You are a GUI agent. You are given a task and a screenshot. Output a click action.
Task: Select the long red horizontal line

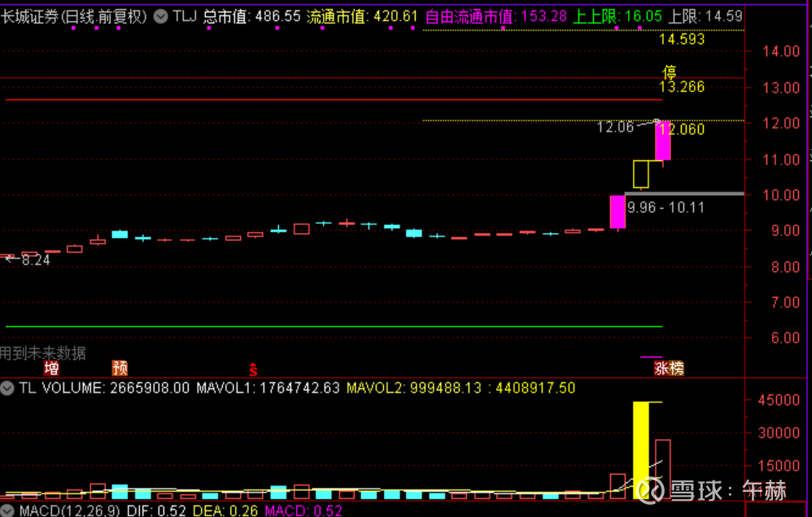pos(334,99)
